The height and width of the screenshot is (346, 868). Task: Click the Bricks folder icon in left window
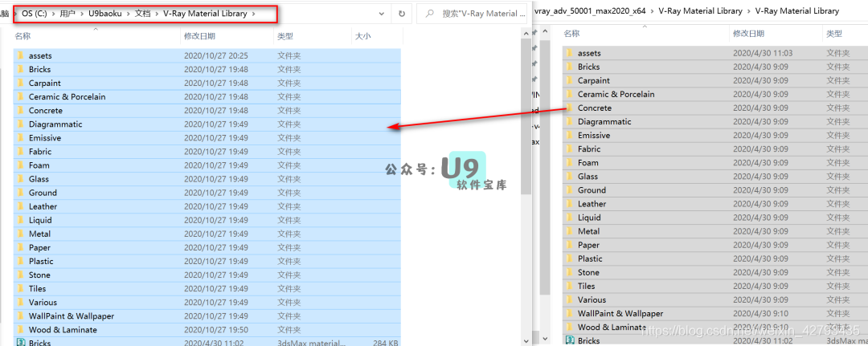[x=20, y=70]
